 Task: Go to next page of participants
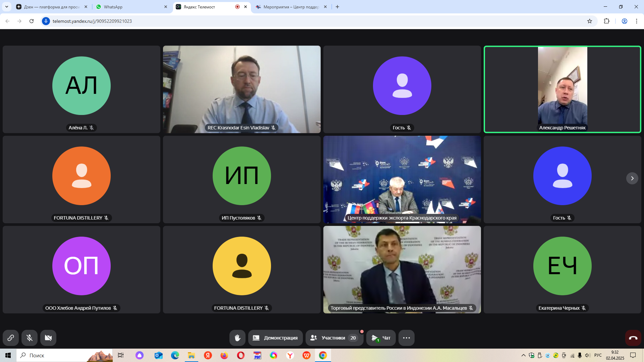click(632, 178)
